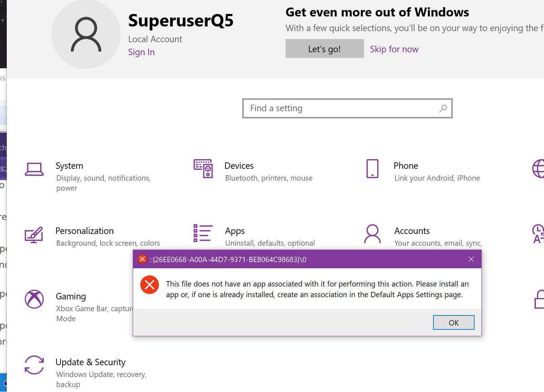The image size is (544, 392).
Task: Open the Update & Security refresh icon
Action: [x=34, y=365]
